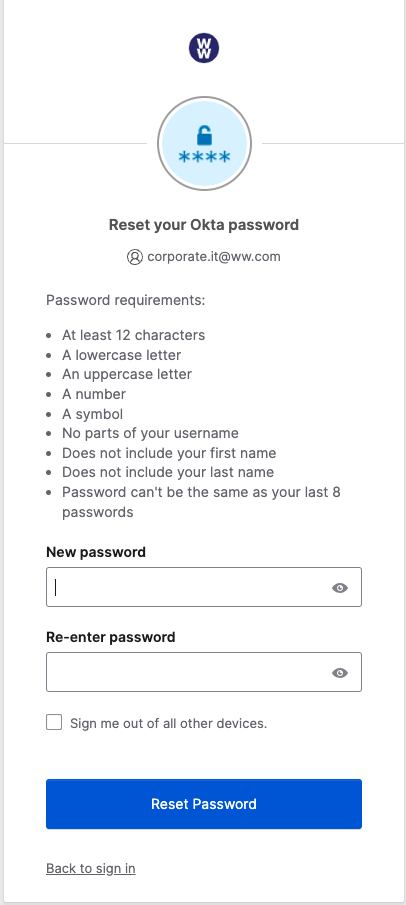Click the user avatar icon beside the email
Viewport: 406px width, 905px height.
point(135,257)
